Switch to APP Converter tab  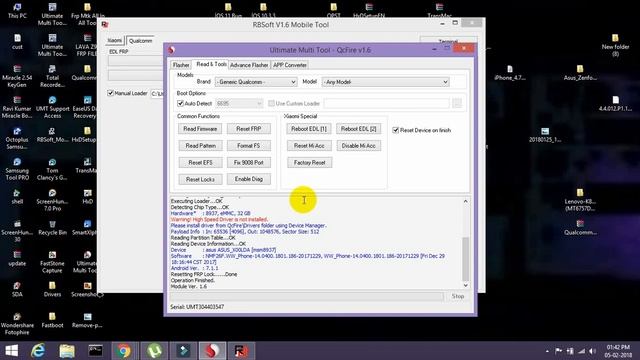click(289, 65)
